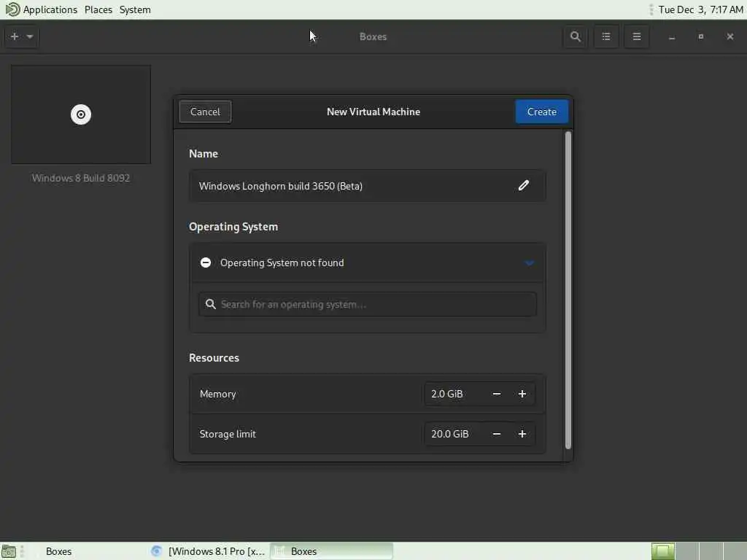Maximize the Boxes window

click(701, 36)
